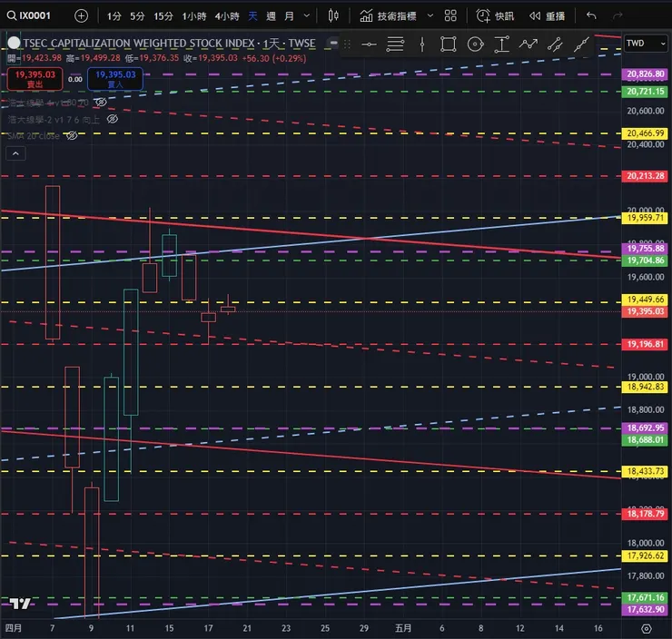Open candlestick chart style menu
672x639 pixels.
tap(333, 15)
